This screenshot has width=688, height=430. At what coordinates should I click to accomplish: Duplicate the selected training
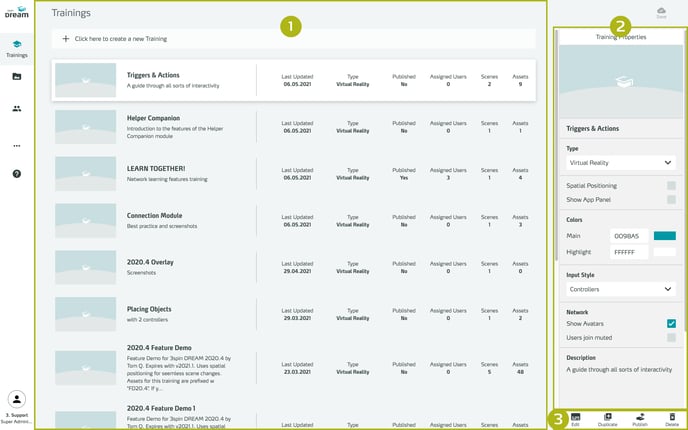(x=608, y=419)
